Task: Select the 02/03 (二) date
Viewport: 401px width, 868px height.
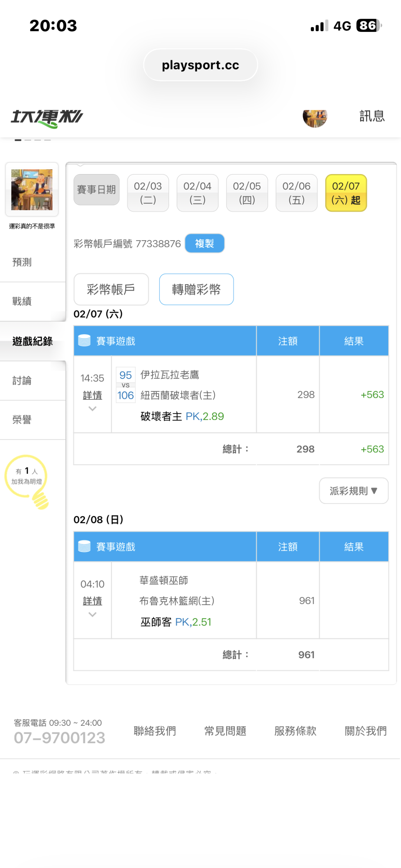Action: 148,193
